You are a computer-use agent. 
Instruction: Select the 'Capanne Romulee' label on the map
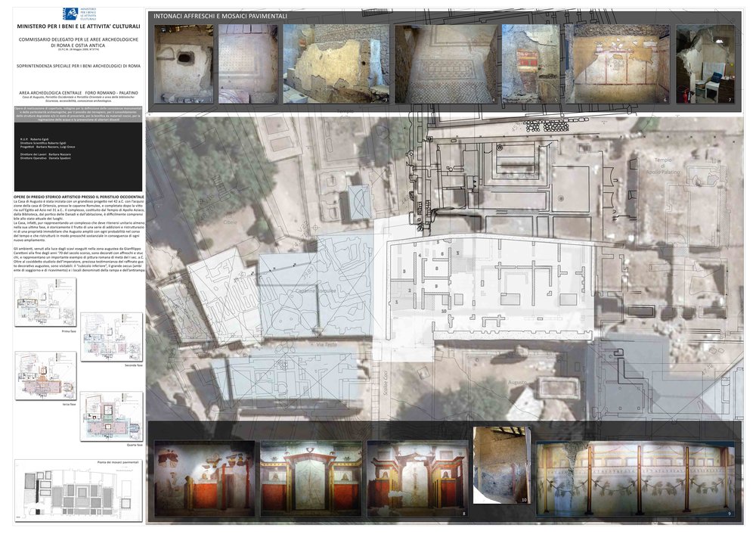316,291
